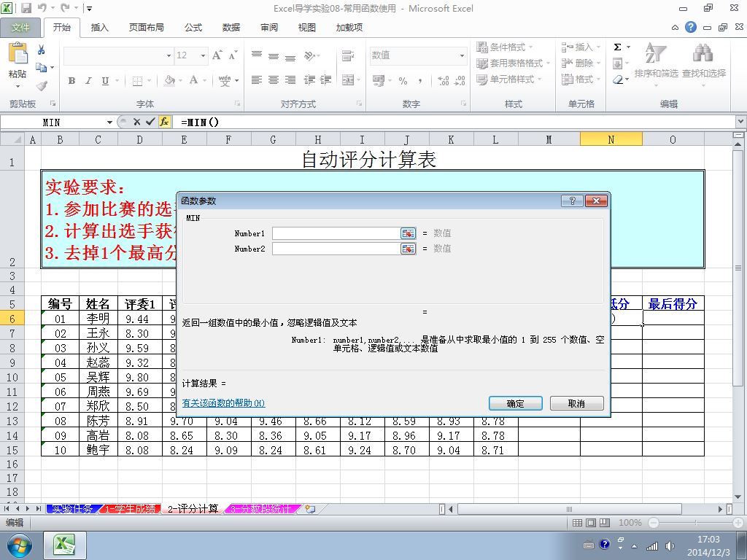Toggle Align Text Left
This screenshot has width=747, height=560.
pos(256,80)
